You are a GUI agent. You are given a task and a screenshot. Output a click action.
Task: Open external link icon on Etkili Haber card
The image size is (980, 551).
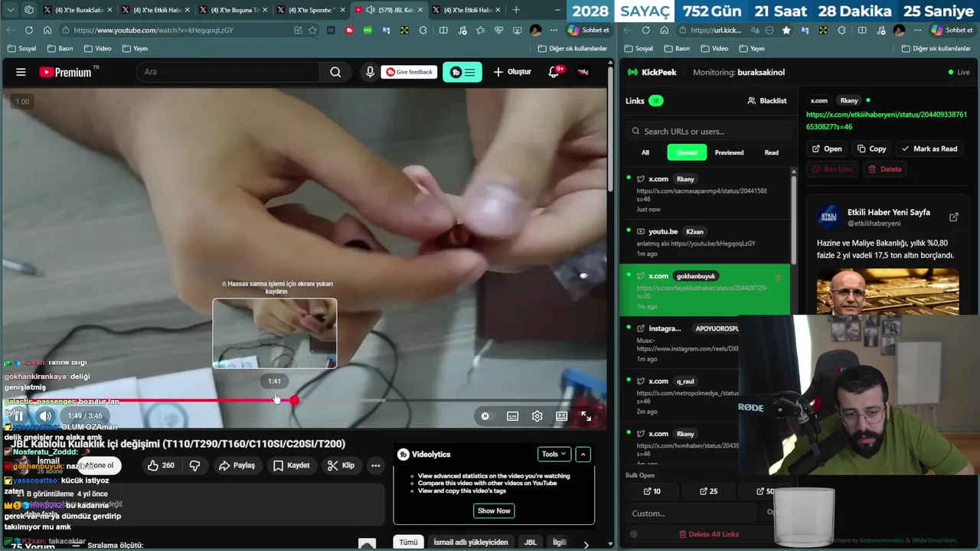coord(953,217)
